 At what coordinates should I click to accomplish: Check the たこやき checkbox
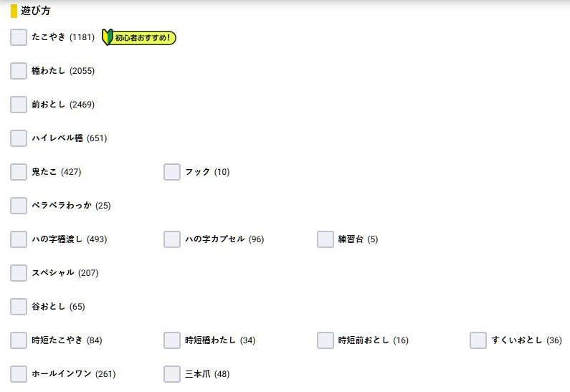[x=19, y=37]
